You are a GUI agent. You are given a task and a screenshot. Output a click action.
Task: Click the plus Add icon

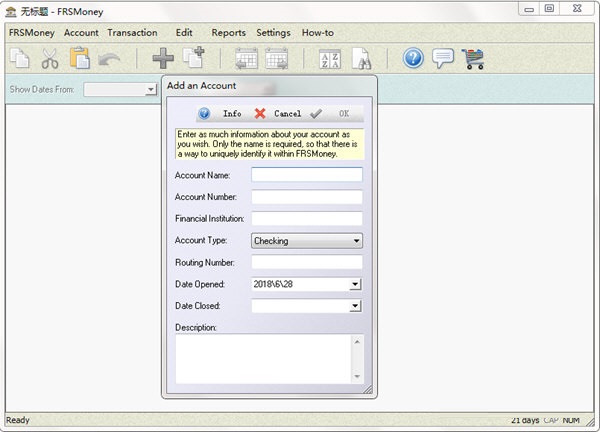tap(163, 59)
